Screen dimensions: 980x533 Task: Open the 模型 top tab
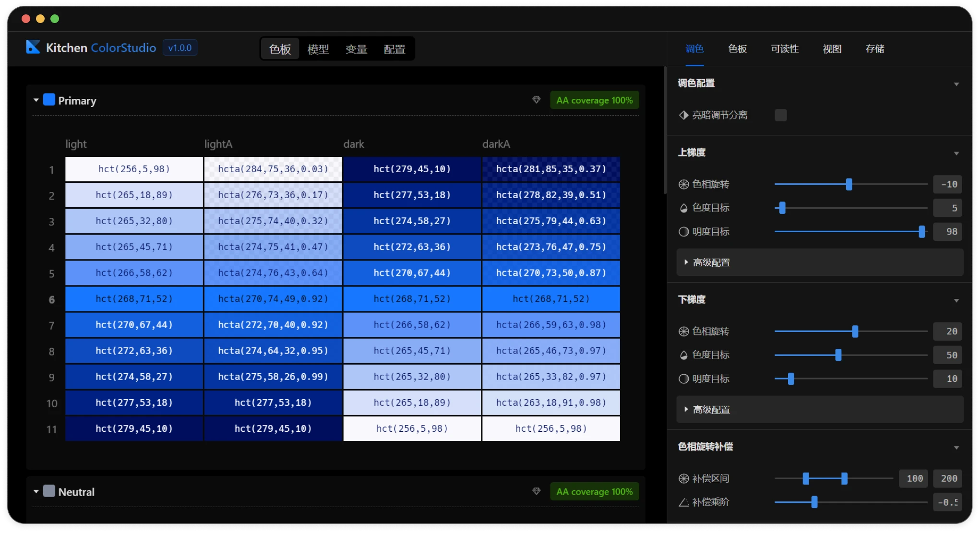(318, 49)
